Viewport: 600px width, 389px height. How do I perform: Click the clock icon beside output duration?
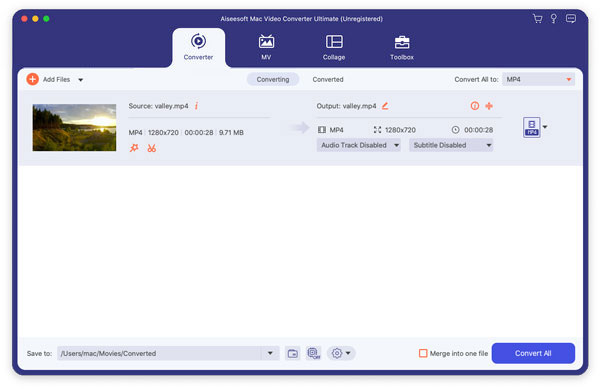click(x=455, y=130)
